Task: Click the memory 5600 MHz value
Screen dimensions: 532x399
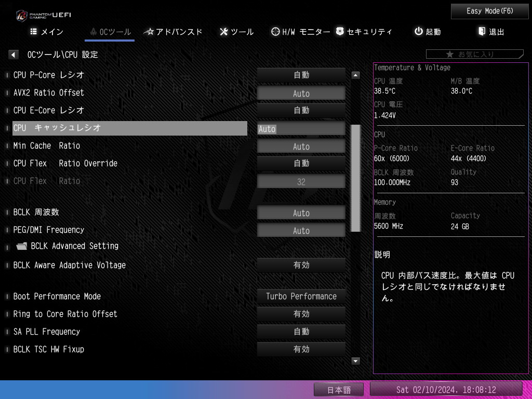Action: (389, 226)
